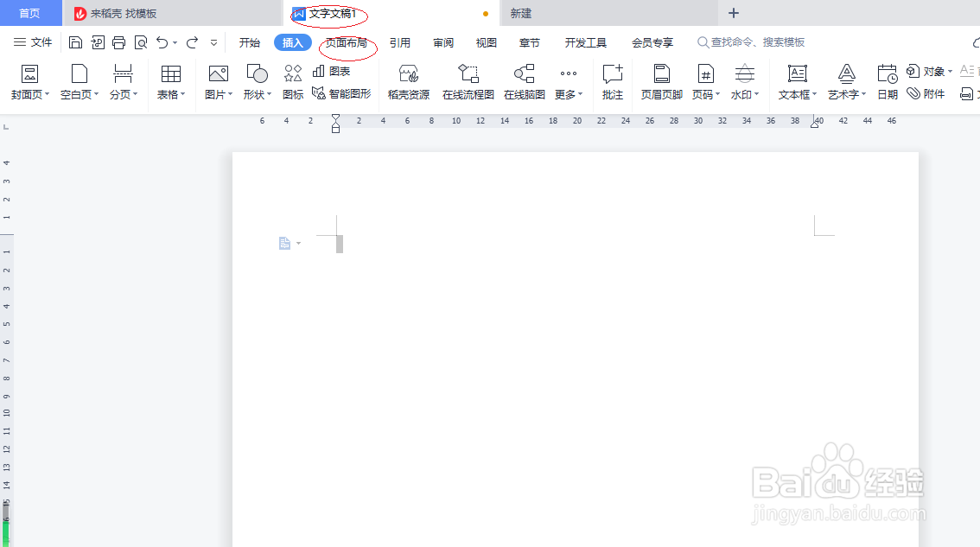
Task: Open print preview
Action: pyautogui.click(x=140, y=41)
